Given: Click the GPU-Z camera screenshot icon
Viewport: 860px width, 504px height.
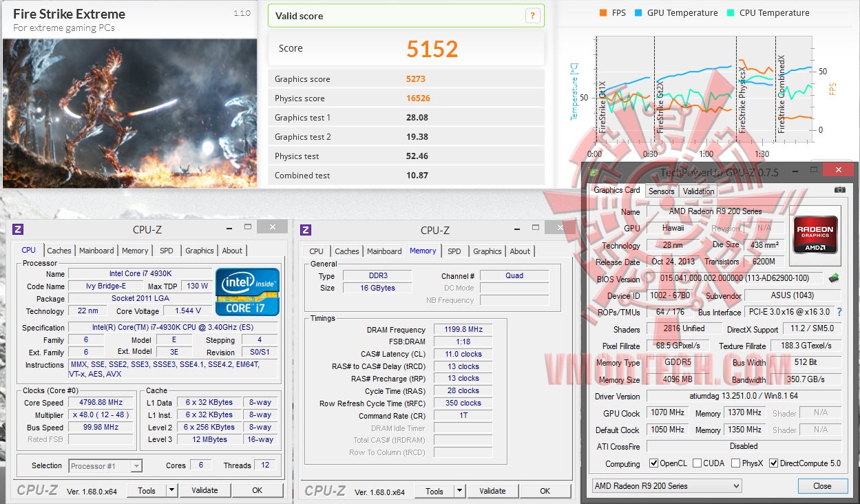Looking at the screenshot, I should [x=839, y=190].
